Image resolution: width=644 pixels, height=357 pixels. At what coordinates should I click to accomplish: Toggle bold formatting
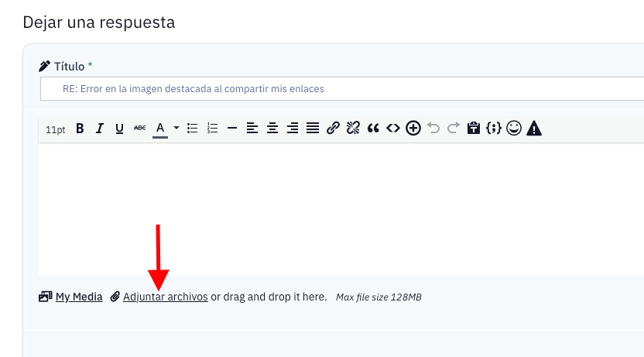coord(80,129)
